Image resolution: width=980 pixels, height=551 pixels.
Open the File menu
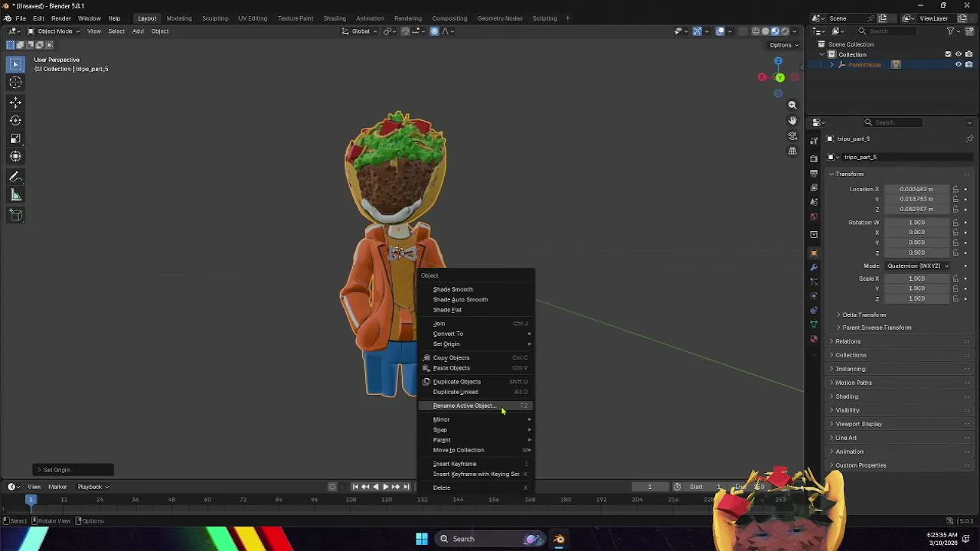pyautogui.click(x=21, y=18)
